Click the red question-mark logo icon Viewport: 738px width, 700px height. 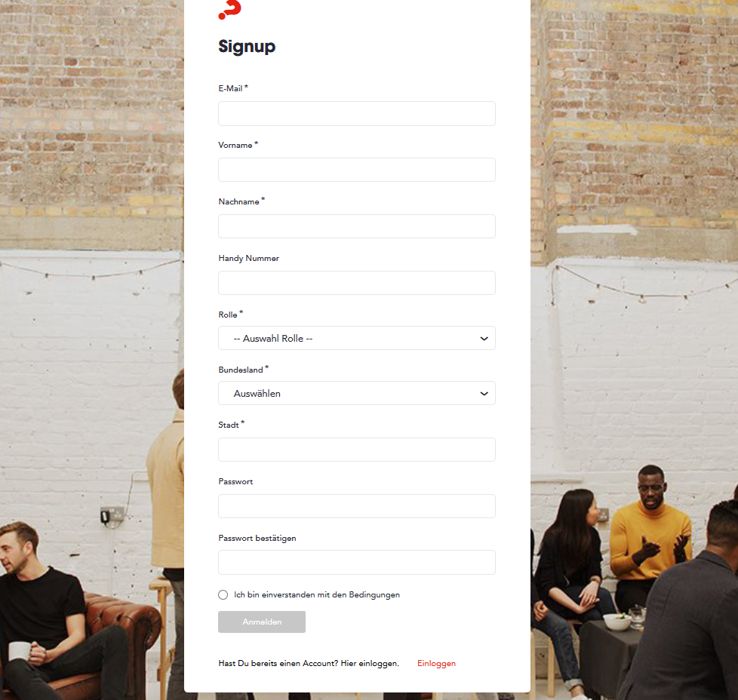coord(229,9)
